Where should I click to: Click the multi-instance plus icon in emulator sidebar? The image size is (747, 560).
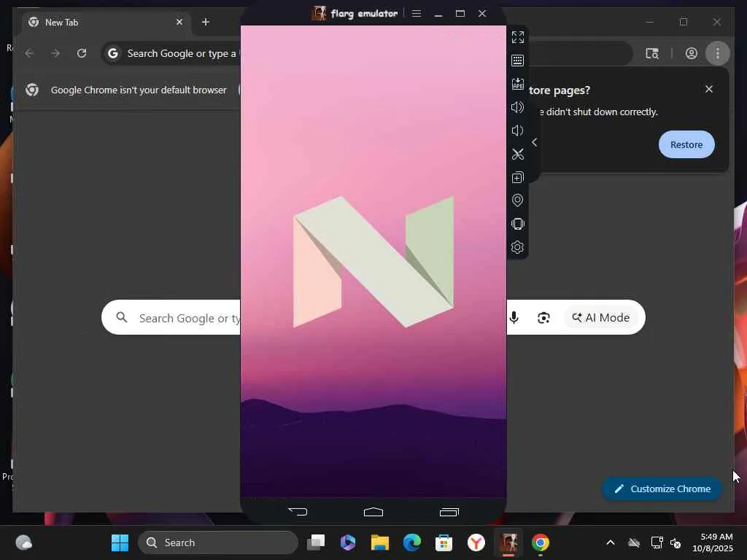point(517,177)
